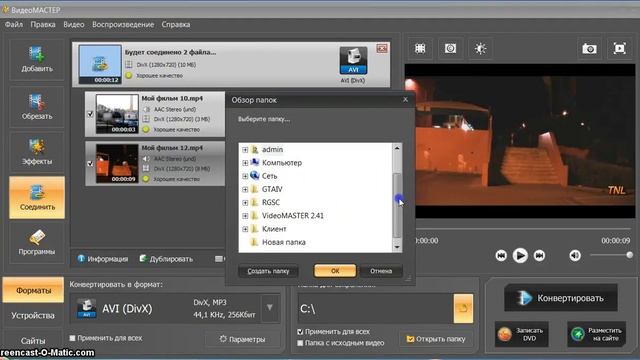Screen dimensions: 640x360
Task: Open Параметры settings button
Action: (x=242, y=339)
